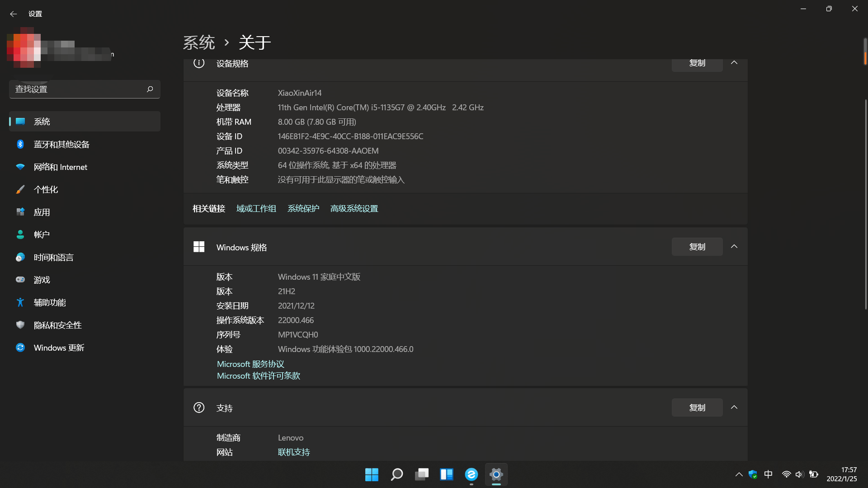Select the Accounts settings page
Viewport: 868px width, 488px height.
(42, 235)
